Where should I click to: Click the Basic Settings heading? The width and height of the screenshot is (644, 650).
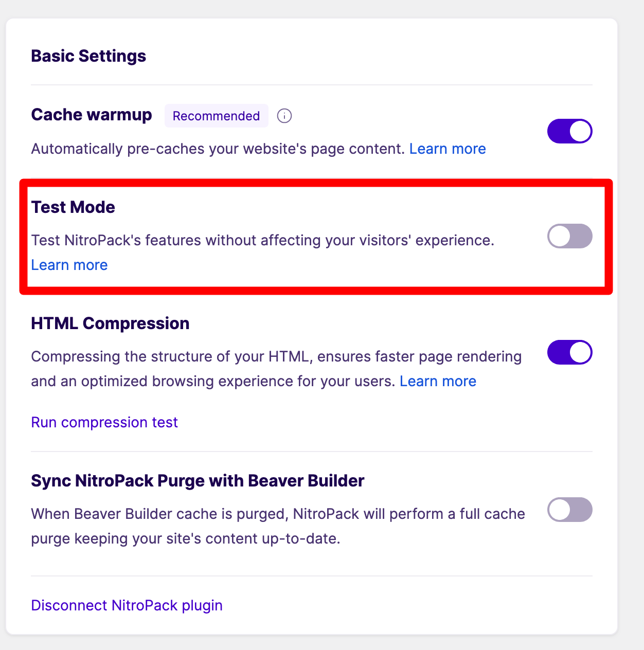tap(88, 56)
